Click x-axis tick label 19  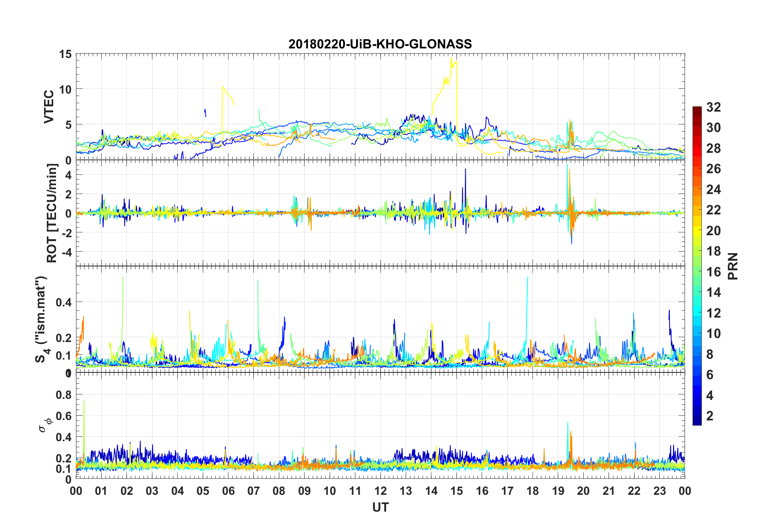558,491
